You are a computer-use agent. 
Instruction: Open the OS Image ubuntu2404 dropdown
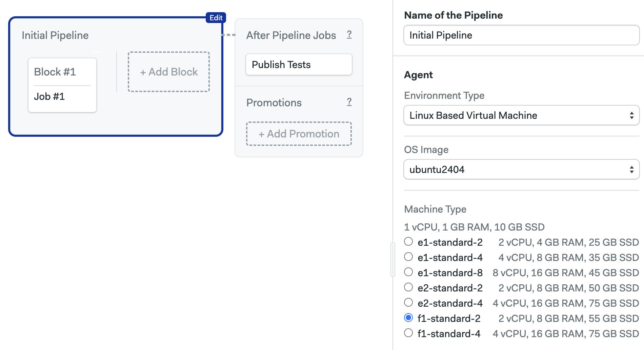pyautogui.click(x=521, y=169)
